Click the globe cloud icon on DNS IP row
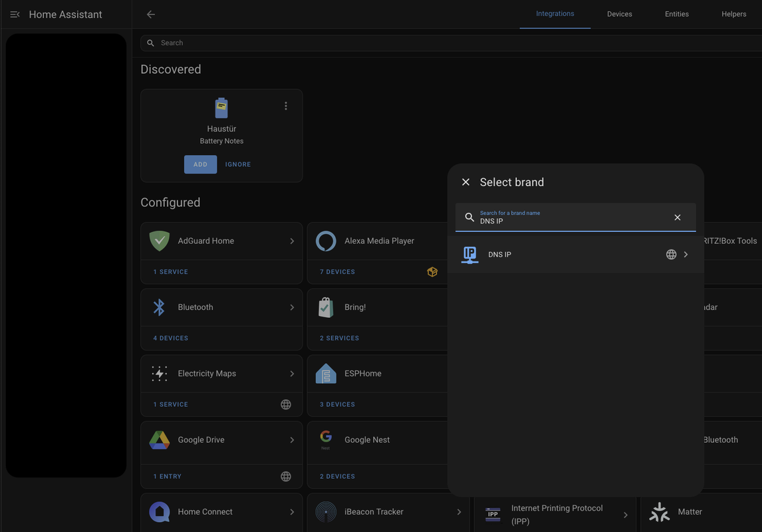Image resolution: width=762 pixels, height=532 pixels. pyautogui.click(x=671, y=255)
